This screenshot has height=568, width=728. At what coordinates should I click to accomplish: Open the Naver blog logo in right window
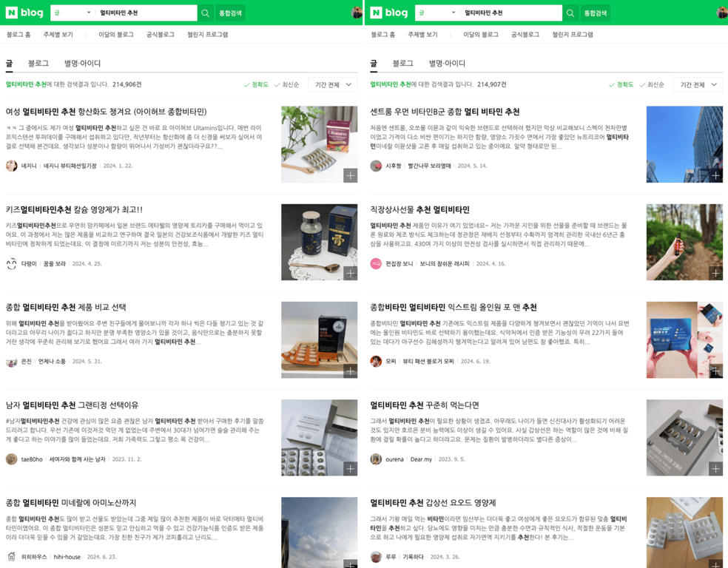coord(389,13)
